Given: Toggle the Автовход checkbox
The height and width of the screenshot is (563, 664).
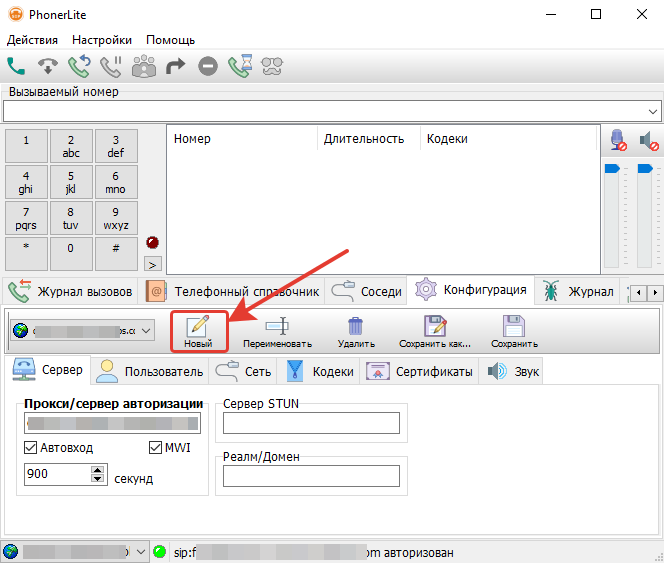Looking at the screenshot, I should pos(30,447).
